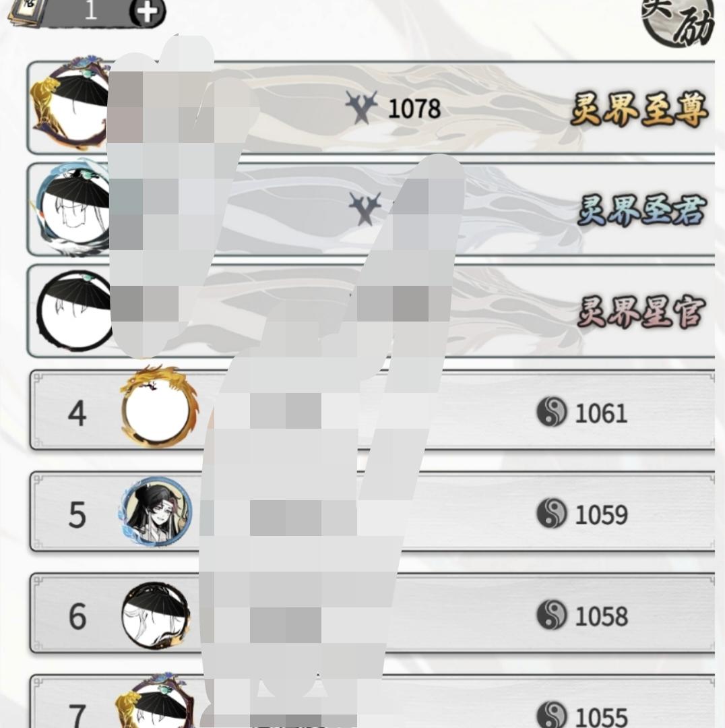725x728 pixels.
Task: Tap the plus button beside the ticket count
Action: point(147,12)
